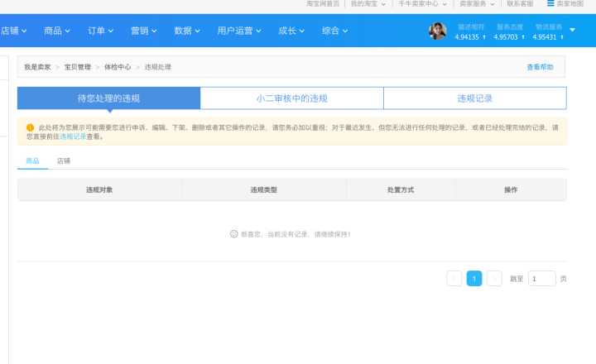Switch to the 小二审核中的违规 tab
The image size is (596, 364).
coord(291,98)
